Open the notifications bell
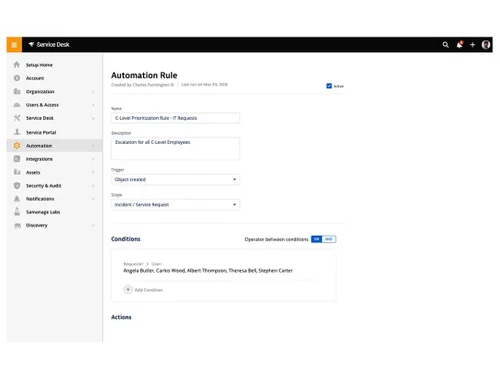Screen dimensions: 500x375 (460, 45)
